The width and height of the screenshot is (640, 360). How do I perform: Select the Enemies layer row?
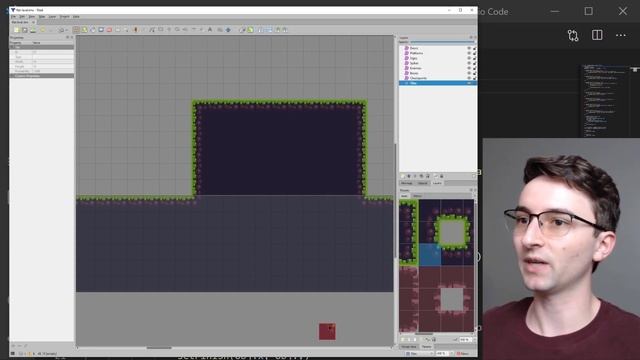point(438,68)
